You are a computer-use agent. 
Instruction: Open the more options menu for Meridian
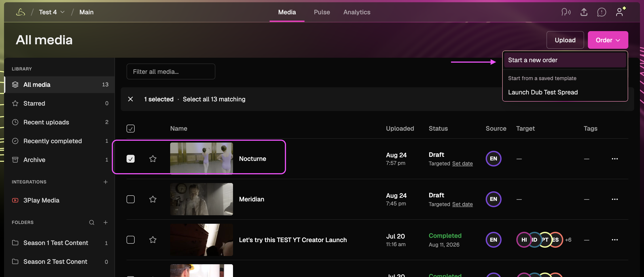(614, 199)
